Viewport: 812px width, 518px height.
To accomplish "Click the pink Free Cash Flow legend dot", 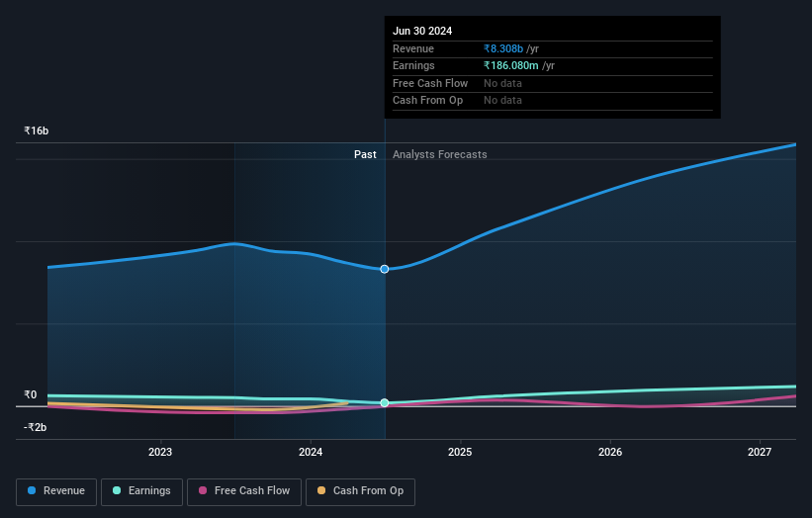I will [x=203, y=490].
